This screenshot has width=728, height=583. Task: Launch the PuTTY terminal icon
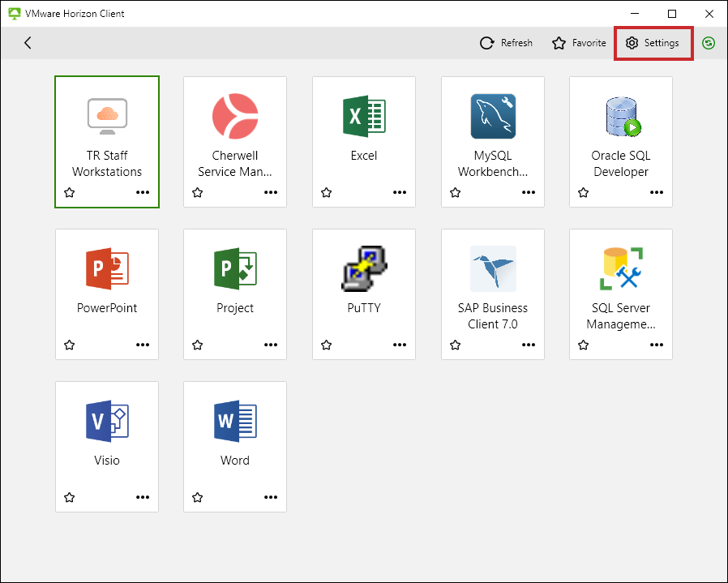(x=364, y=268)
